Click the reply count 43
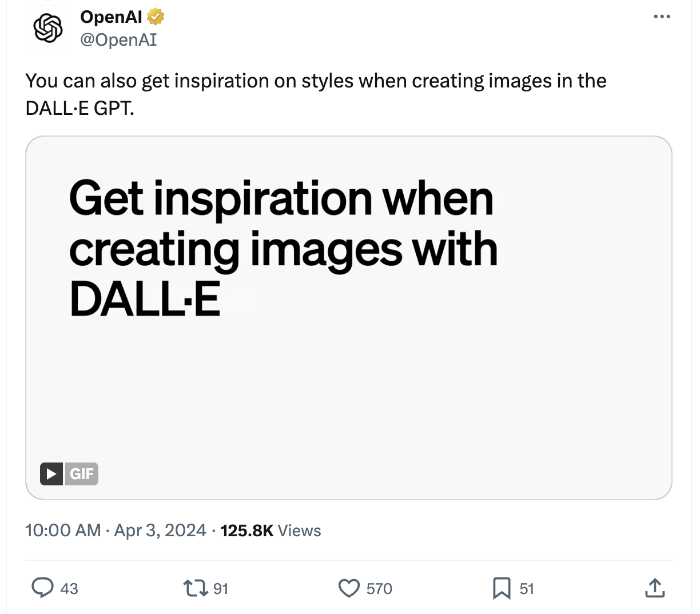 click(69, 589)
